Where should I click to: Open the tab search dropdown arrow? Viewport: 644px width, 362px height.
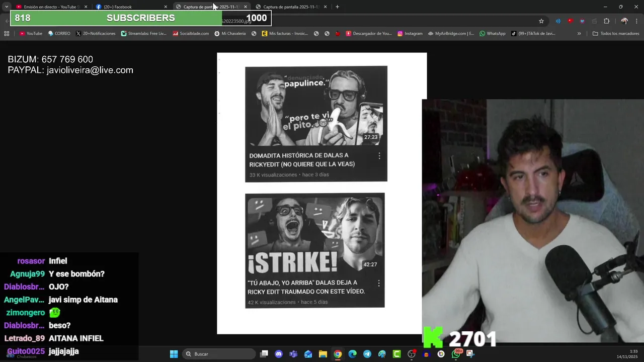coord(7,7)
